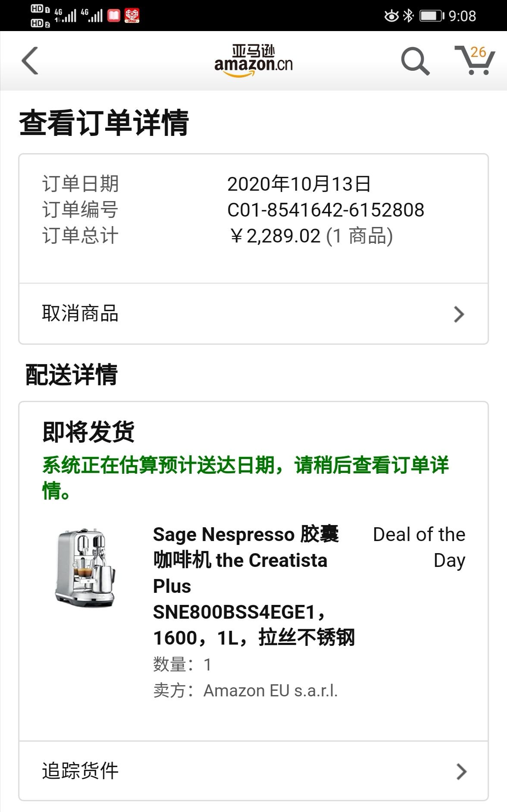507x812 pixels.
Task: Select the 追踪货件 row
Action: pyautogui.click(x=253, y=771)
